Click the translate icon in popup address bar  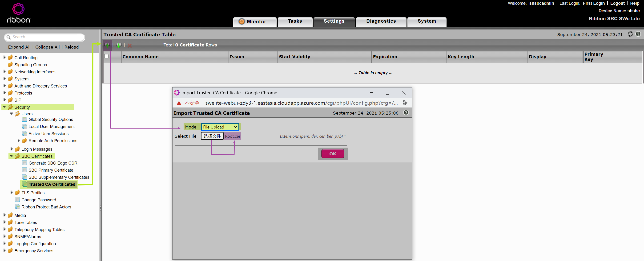pos(405,103)
